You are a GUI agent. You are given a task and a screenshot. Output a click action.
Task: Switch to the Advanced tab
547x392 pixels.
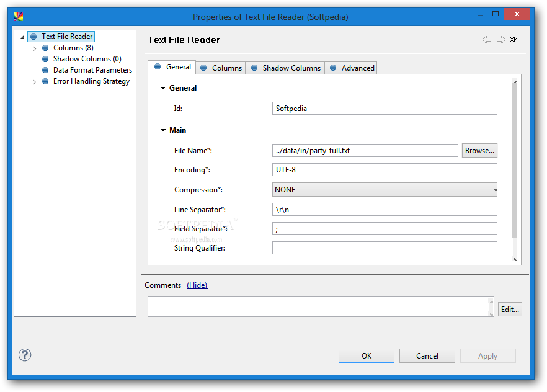351,68
